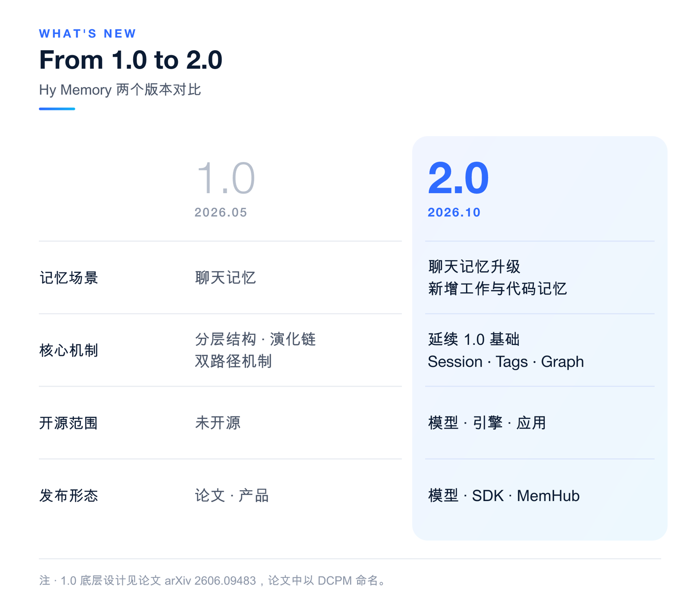Click the date "2026.05"
Image resolution: width=700 pixels, height=608 pixels.
(x=221, y=212)
